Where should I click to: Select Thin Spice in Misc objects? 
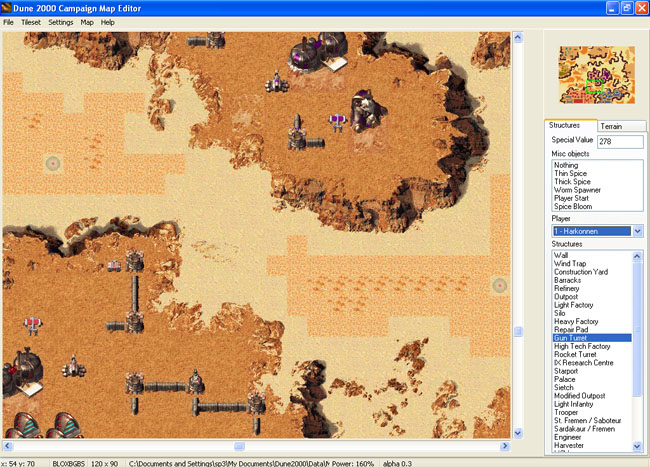pos(570,173)
